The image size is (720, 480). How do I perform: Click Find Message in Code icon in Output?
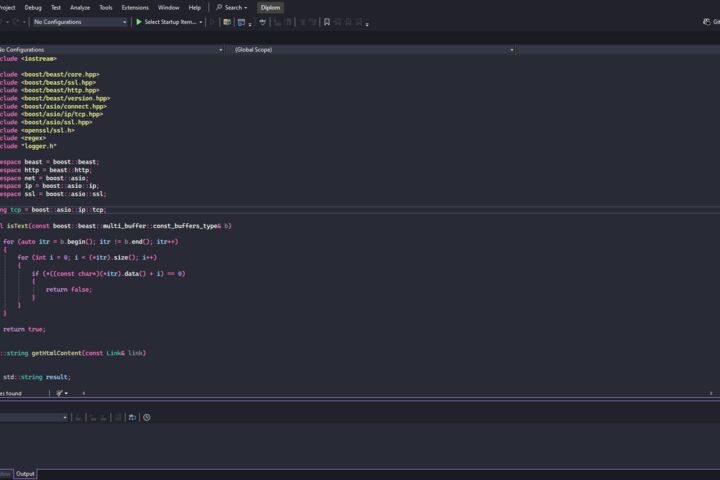pyautogui.click(x=79, y=418)
